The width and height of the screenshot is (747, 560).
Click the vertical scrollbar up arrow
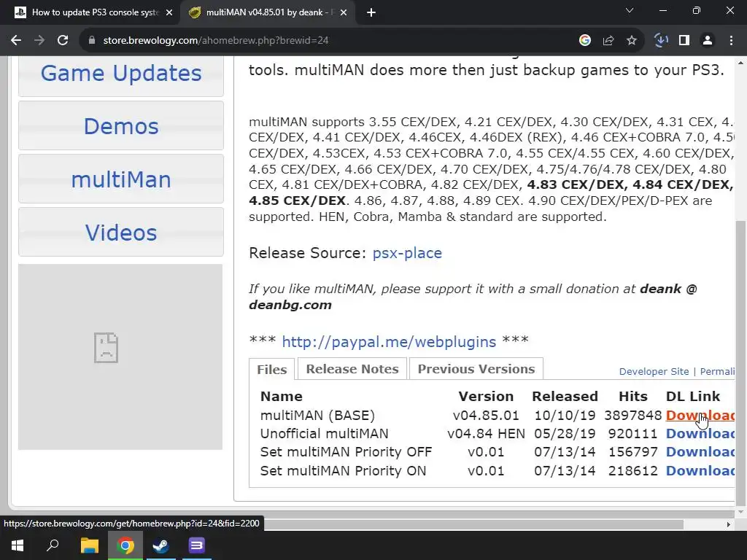[740, 62]
